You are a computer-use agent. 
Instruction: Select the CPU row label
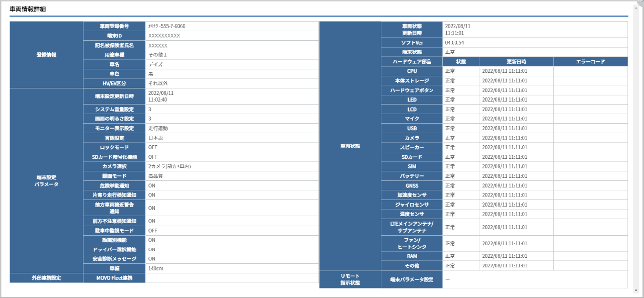(x=412, y=71)
